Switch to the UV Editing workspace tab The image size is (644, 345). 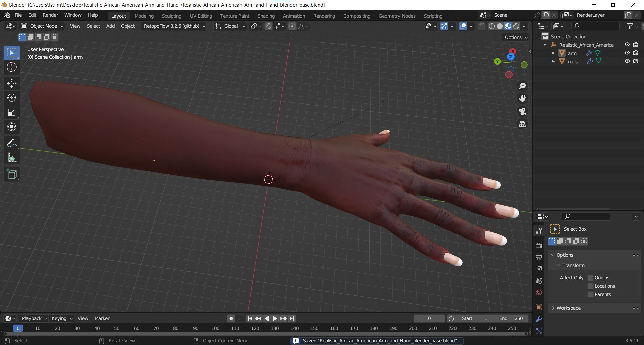point(201,16)
